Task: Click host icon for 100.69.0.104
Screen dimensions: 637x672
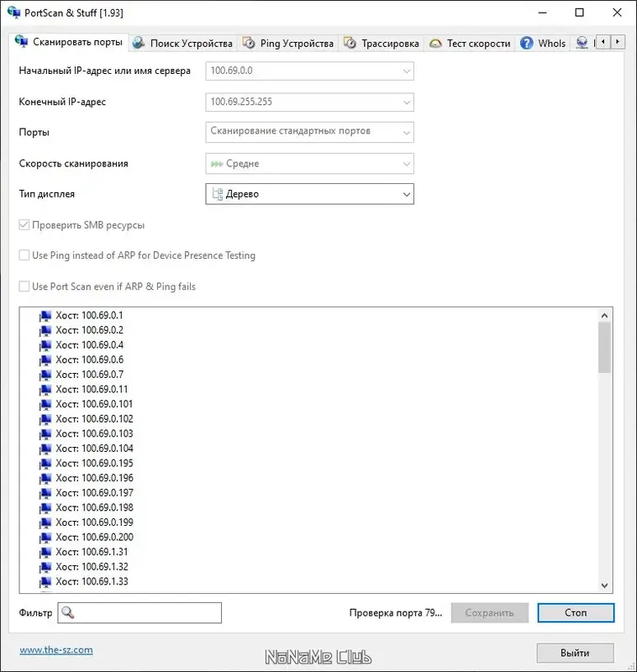Action: (x=45, y=449)
